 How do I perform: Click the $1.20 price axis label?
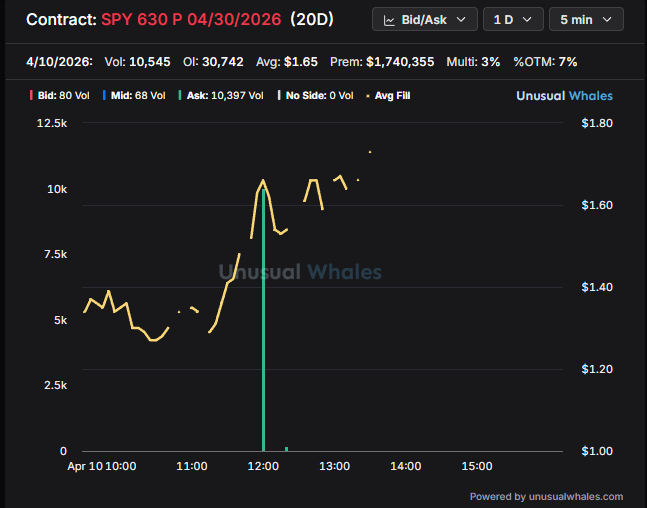[x=597, y=369]
